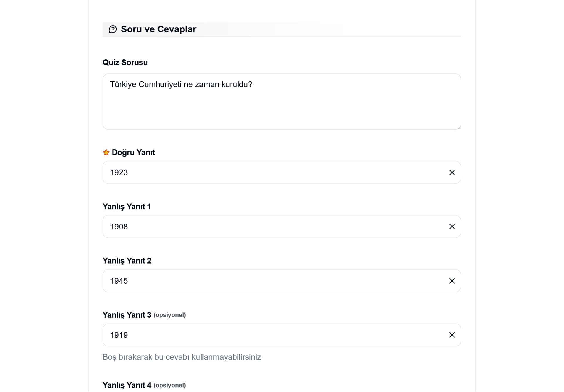Click the resize handle of the Quiz Sorusu textarea
This screenshot has width=564, height=392.
(x=459, y=128)
